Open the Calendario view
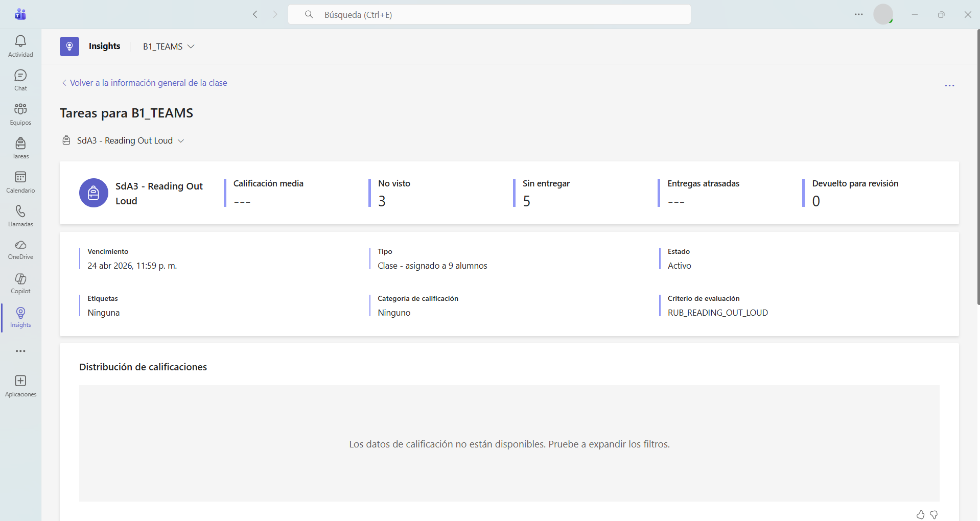 [20, 182]
